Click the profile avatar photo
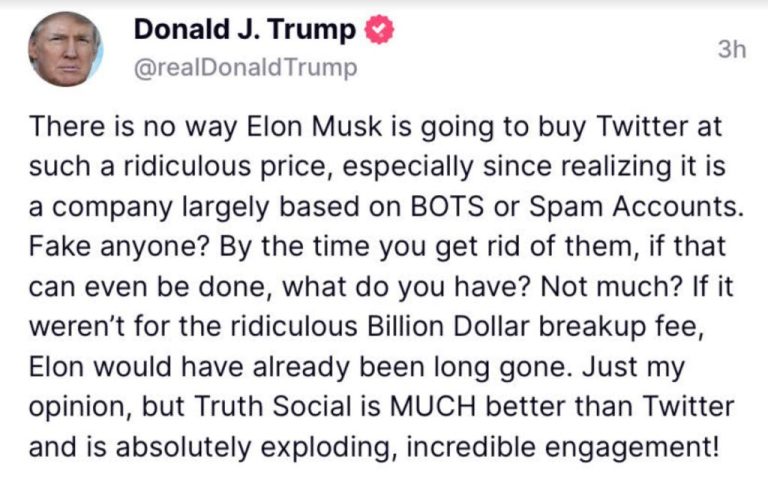The height and width of the screenshot is (484, 768). coord(62,50)
